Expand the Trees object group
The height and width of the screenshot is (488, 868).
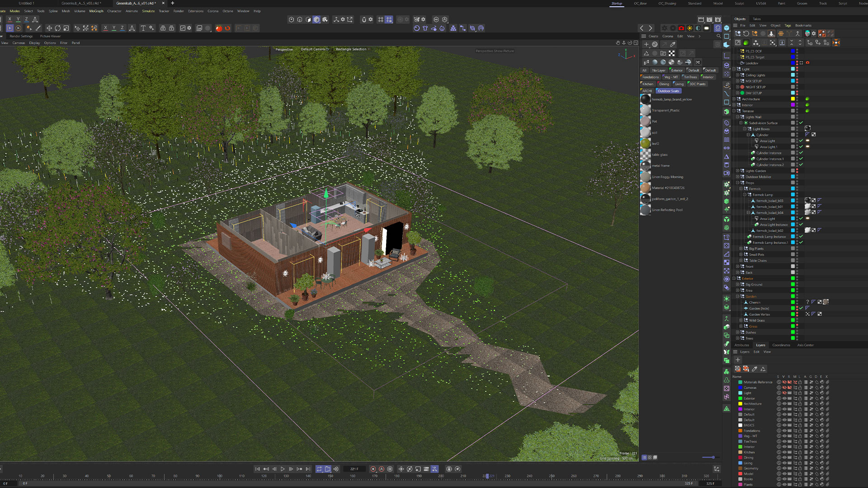(x=737, y=338)
